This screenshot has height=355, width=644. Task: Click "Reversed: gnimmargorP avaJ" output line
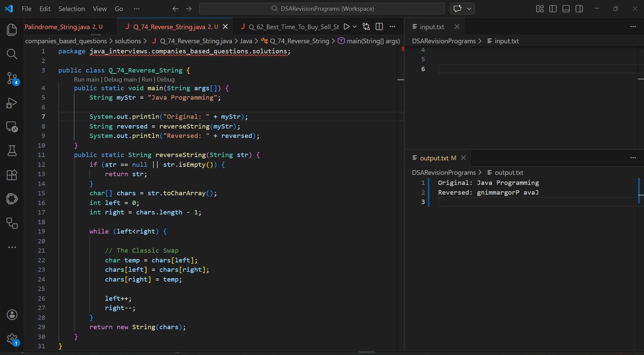coord(488,193)
